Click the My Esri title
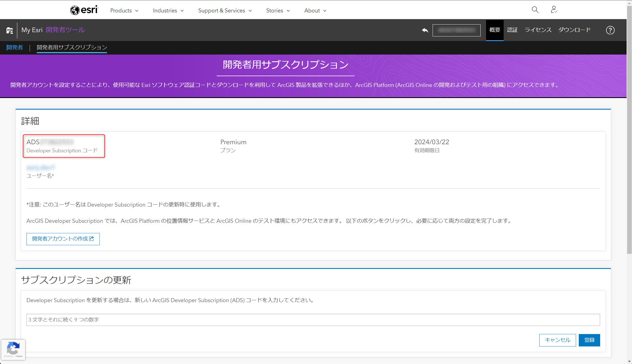The height and width of the screenshot is (364, 632). [32, 30]
